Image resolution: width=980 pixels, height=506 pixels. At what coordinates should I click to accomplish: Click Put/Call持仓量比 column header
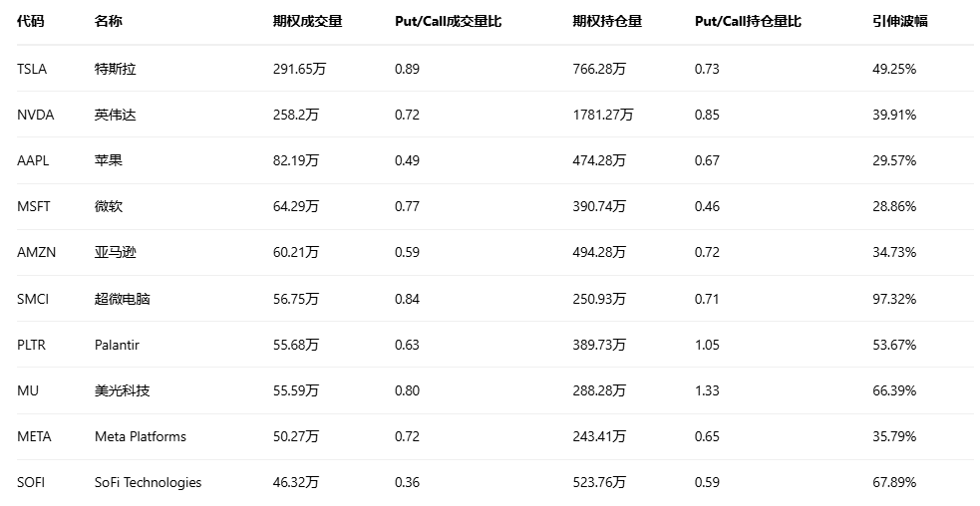[748, 21]
